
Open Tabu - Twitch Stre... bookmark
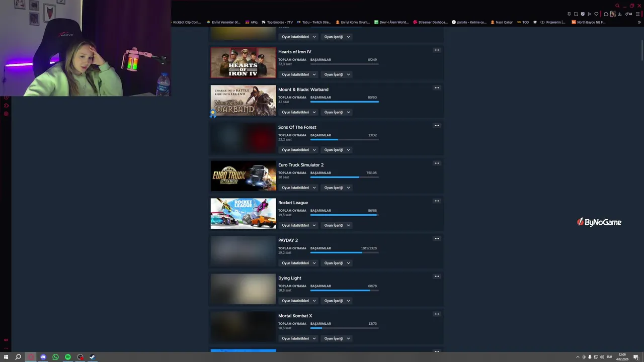pos(313,22)
